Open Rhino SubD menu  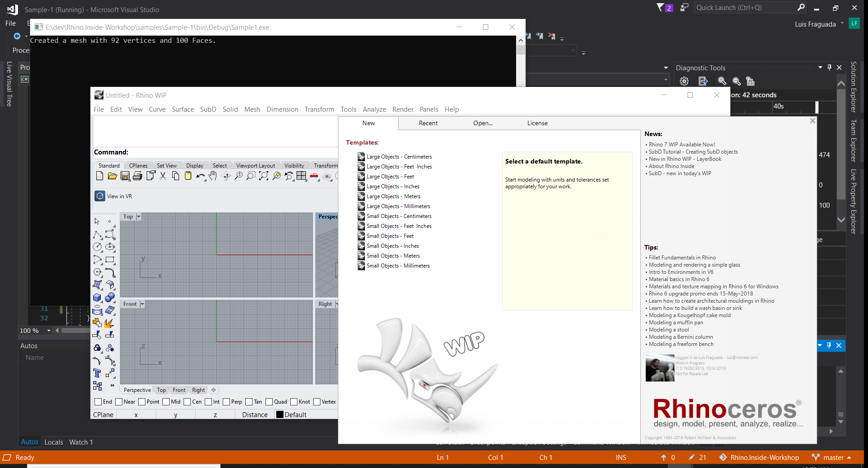(x=208, y=109)
